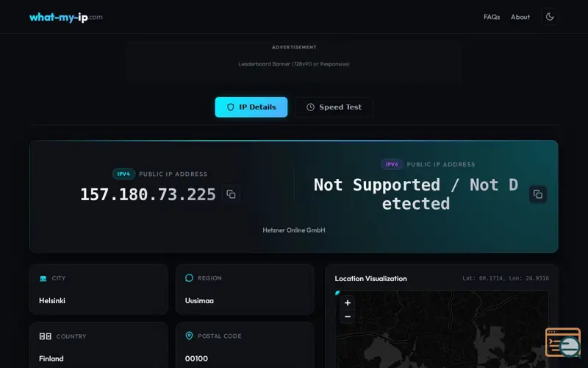This screenshot has width=588, height=368.
Task: Select the IP Details tab
Action: point(251,107)
